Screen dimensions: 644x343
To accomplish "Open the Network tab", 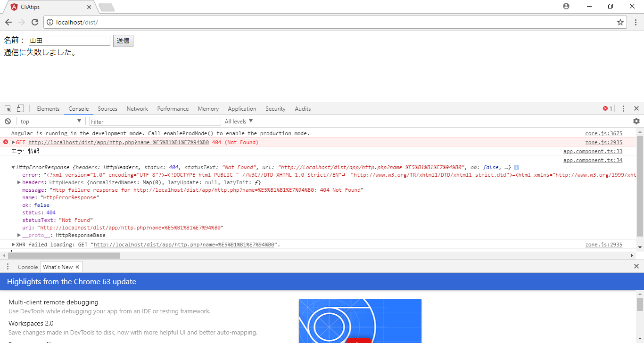I will pos(137,108).
